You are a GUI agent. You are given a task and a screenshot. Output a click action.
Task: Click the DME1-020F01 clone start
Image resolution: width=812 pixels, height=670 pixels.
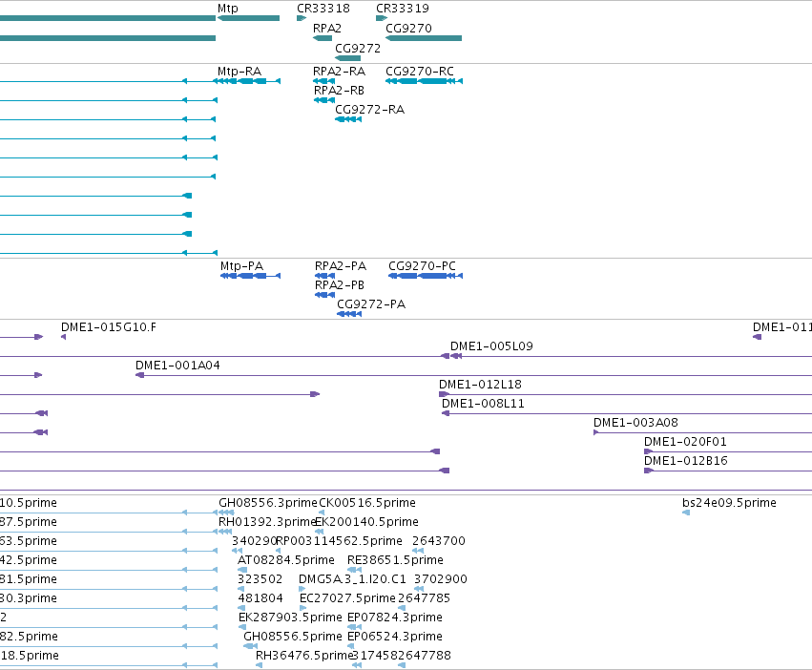(x=648, y=451)
